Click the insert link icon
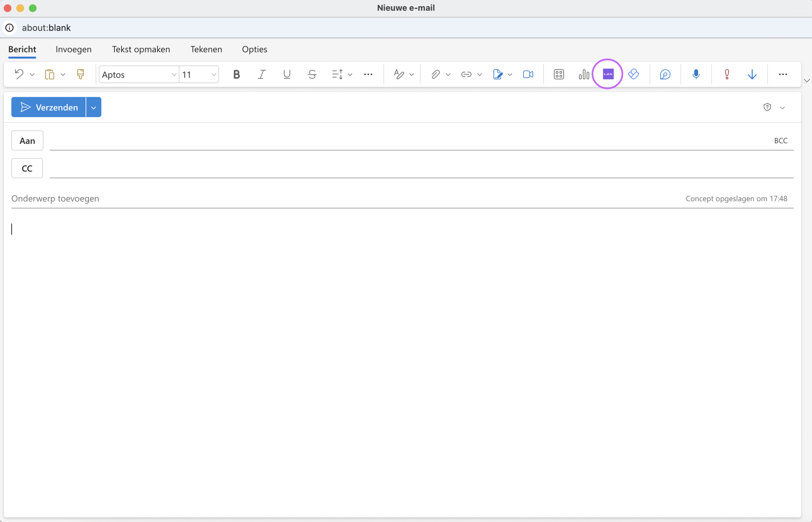The width and height of the screenshot is (812, 522). (466, 74)
